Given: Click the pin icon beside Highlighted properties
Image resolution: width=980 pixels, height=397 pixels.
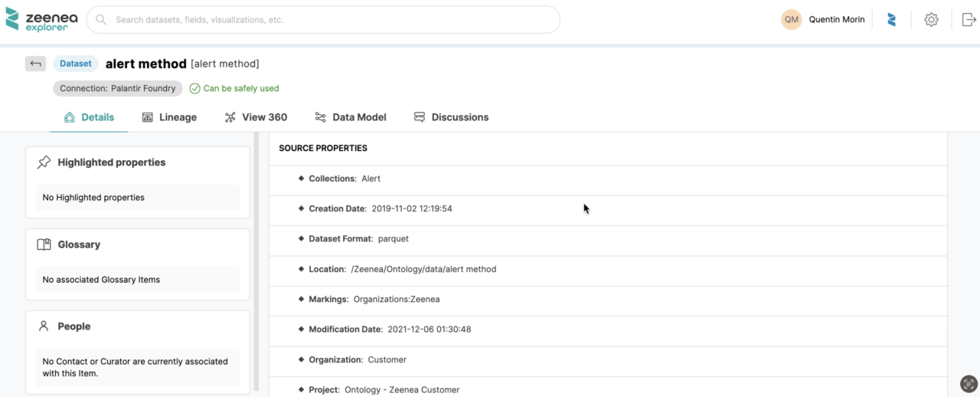Looking at the screenshot, I should tap(44, 162).
